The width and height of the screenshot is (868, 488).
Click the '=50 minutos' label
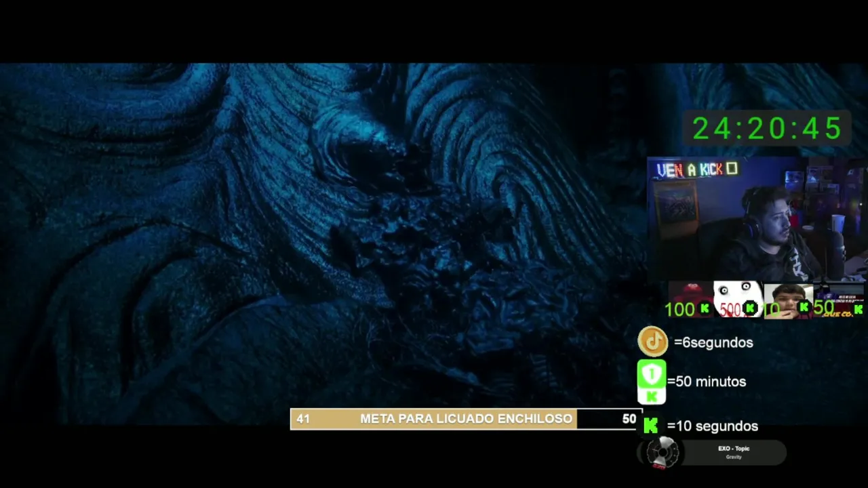point(707,382)
